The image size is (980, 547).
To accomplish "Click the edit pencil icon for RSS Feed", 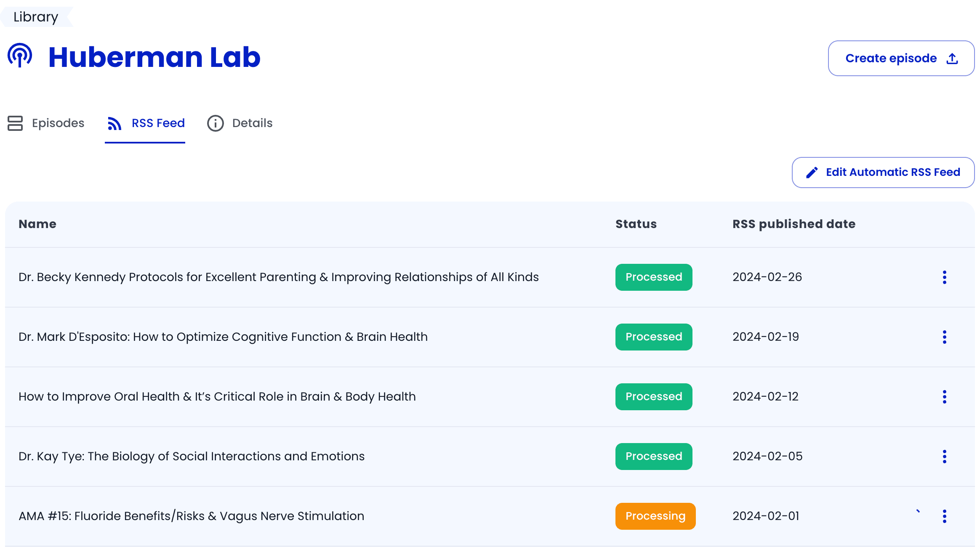I will pyautogui.click(x=812, y=172).
